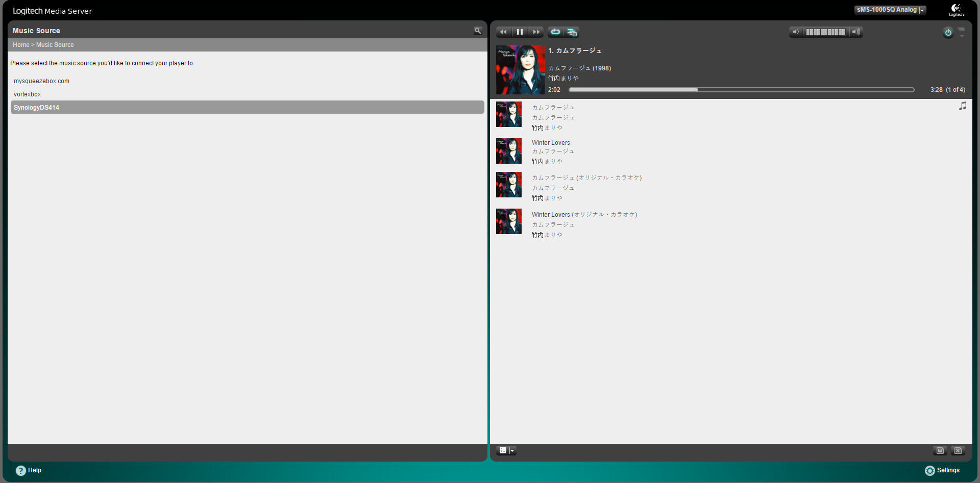Click Winter Lovers cover thumbnail

pos(509,151)
